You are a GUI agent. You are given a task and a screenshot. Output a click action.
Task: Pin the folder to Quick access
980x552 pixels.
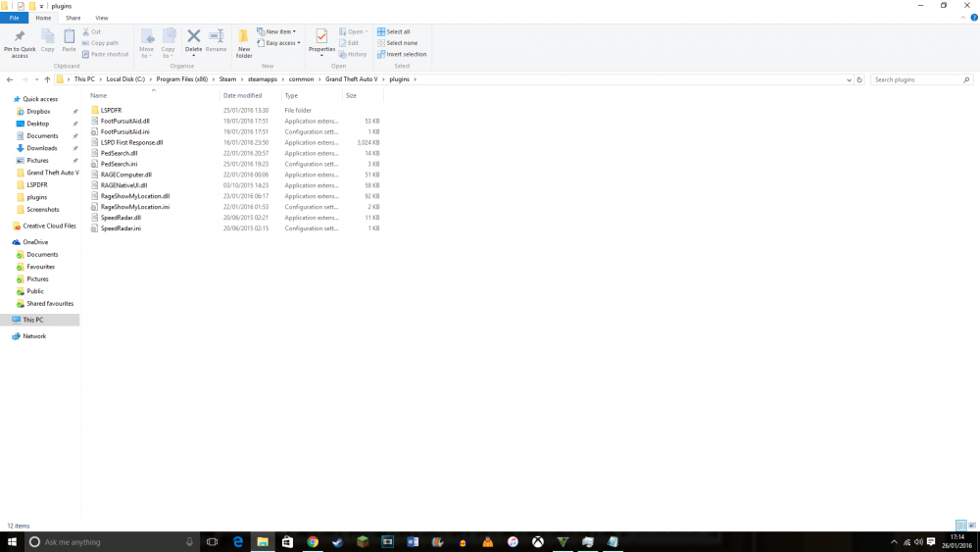20,44
